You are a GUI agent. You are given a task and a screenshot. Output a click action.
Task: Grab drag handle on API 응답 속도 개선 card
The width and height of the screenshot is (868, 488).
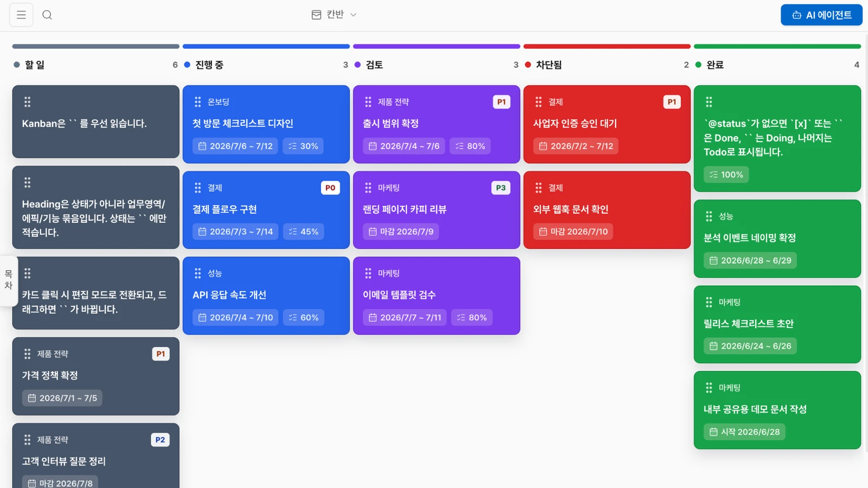point(198,273)
